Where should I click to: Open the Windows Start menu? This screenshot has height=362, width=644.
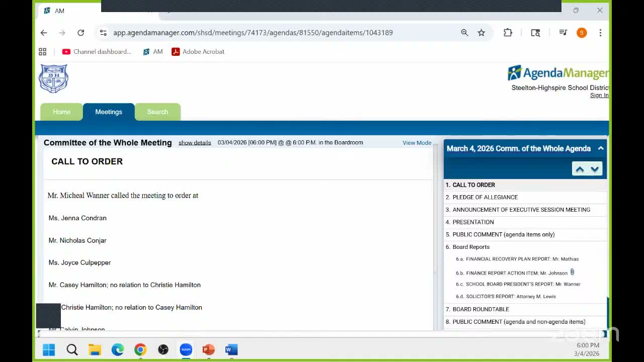point(49,350)
